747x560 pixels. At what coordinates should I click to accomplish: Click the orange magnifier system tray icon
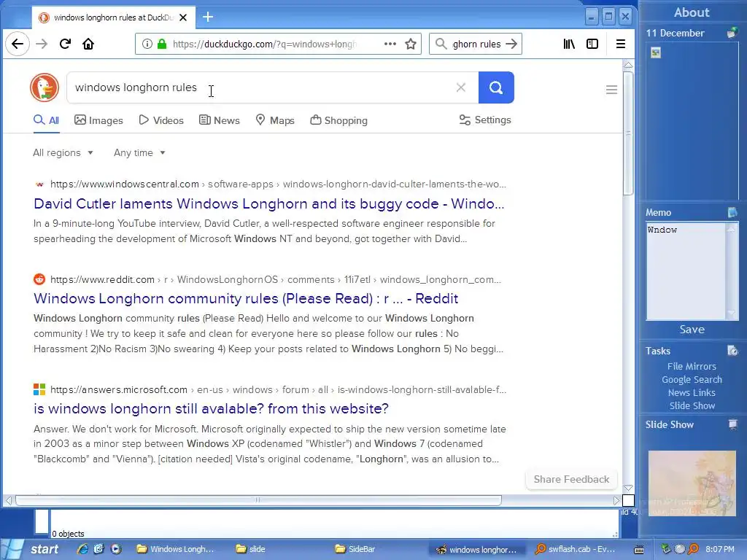coord(694,549)
